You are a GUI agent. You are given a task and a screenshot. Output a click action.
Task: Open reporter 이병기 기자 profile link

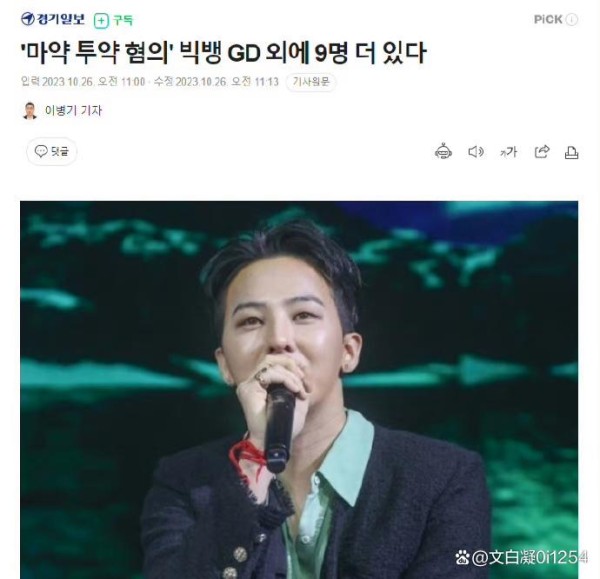click(x=73, y=111)
